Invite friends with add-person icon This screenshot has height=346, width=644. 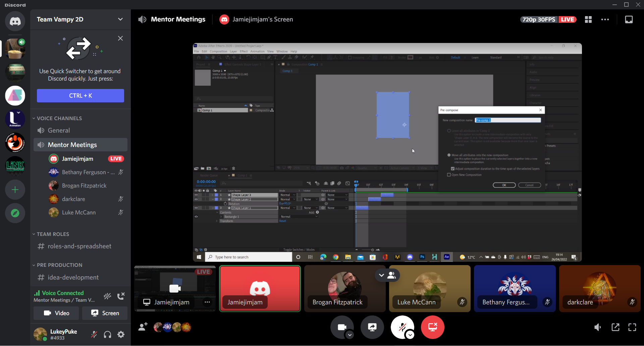[x=143, y=327]
